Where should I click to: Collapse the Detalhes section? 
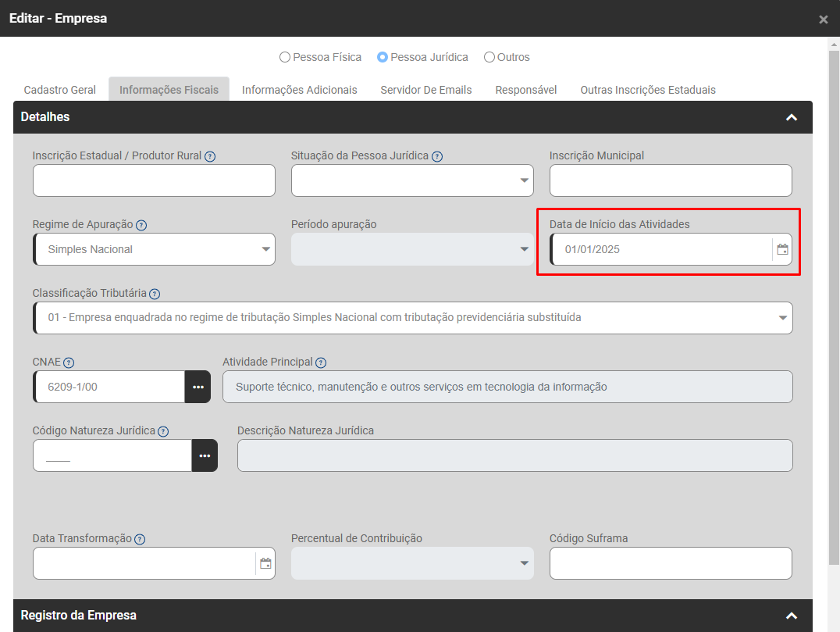[791, 117]
